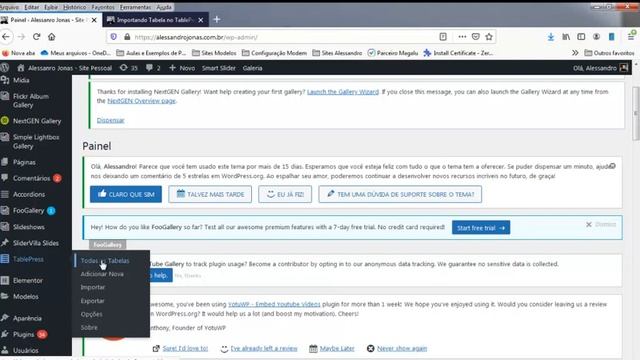Dismiss the FooGallery trial notice

pos(601,224)
